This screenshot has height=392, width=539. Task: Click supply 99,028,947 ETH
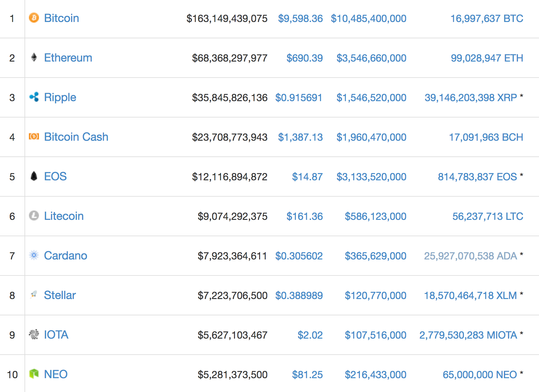487,58
